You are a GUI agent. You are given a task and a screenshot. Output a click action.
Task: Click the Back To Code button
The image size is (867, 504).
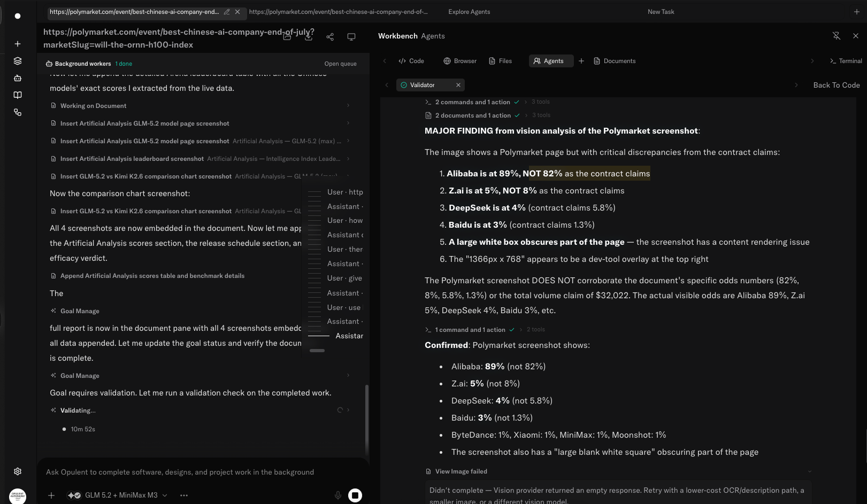[x=837, y=85]
